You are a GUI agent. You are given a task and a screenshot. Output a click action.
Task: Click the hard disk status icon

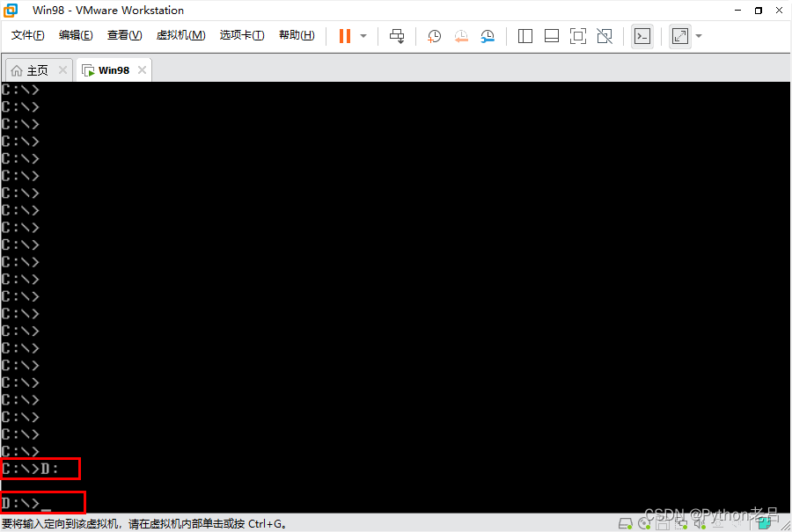[626, 523]
